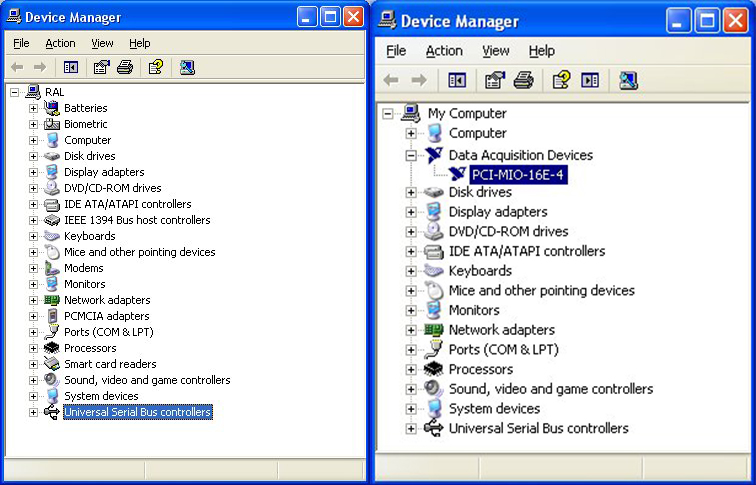
Task: Click Help icon in right window toolbar
Action: pyautogui.click(x=561, y=80)
